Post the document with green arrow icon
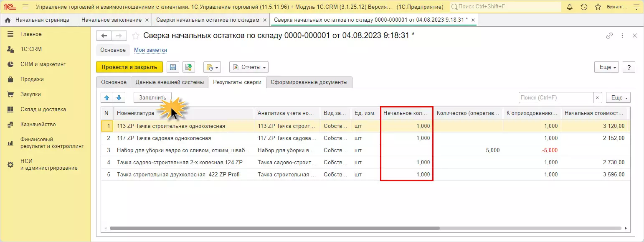This screenshot has width=644, height=242. click(x=188, y=67)
